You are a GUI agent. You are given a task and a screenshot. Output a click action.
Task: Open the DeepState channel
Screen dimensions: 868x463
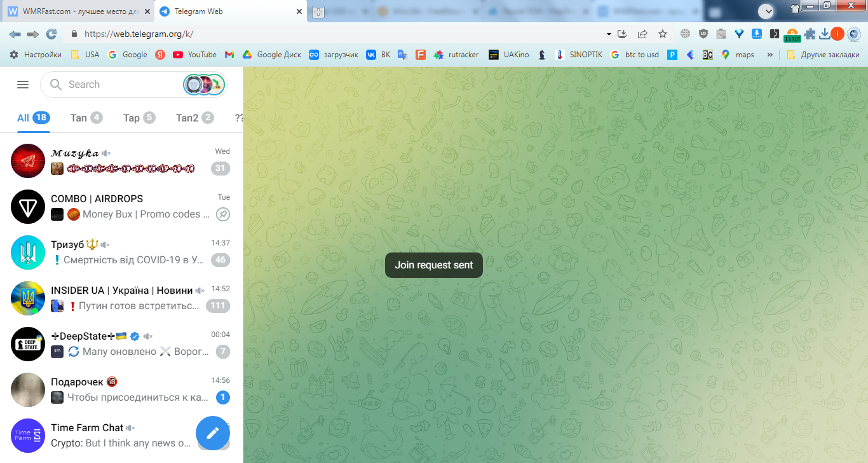point(121,343)
